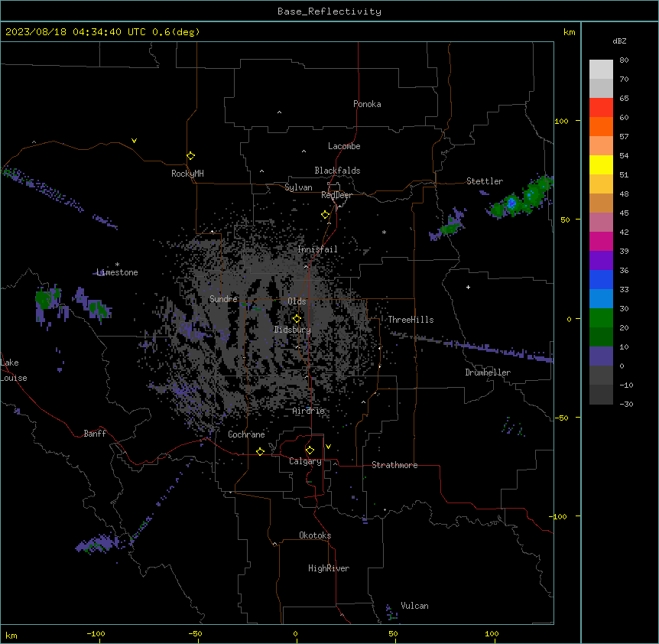Click the yellow diamond marker between Olds and Didsbury
This screenshot has width=659, height=644.
pos(297,319)
